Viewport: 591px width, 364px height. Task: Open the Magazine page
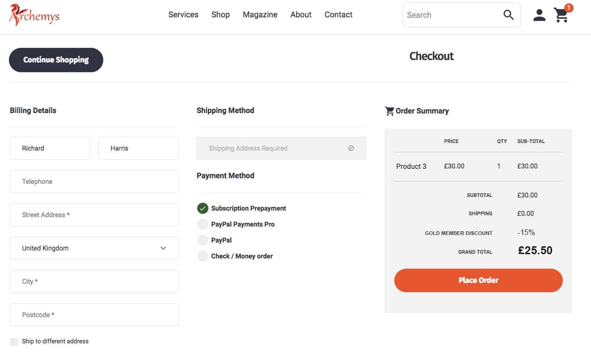(x=260, y=15)
